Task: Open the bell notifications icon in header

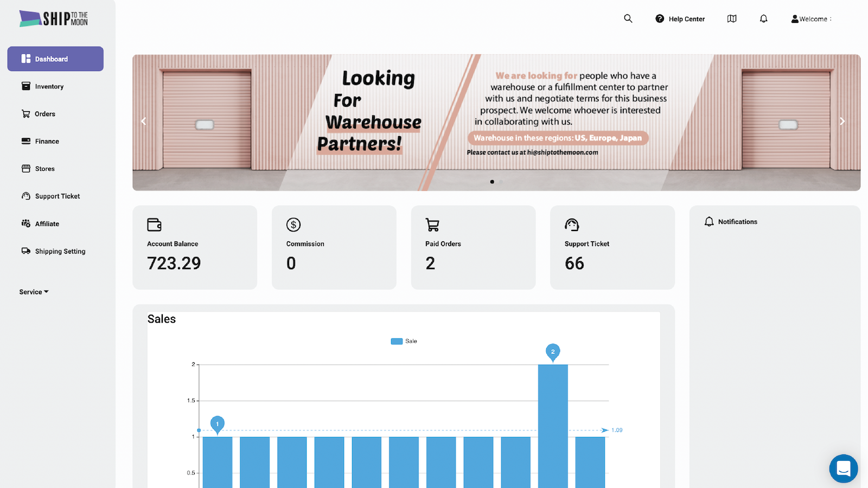Action: pyautogui.click(x=763, y=18)
